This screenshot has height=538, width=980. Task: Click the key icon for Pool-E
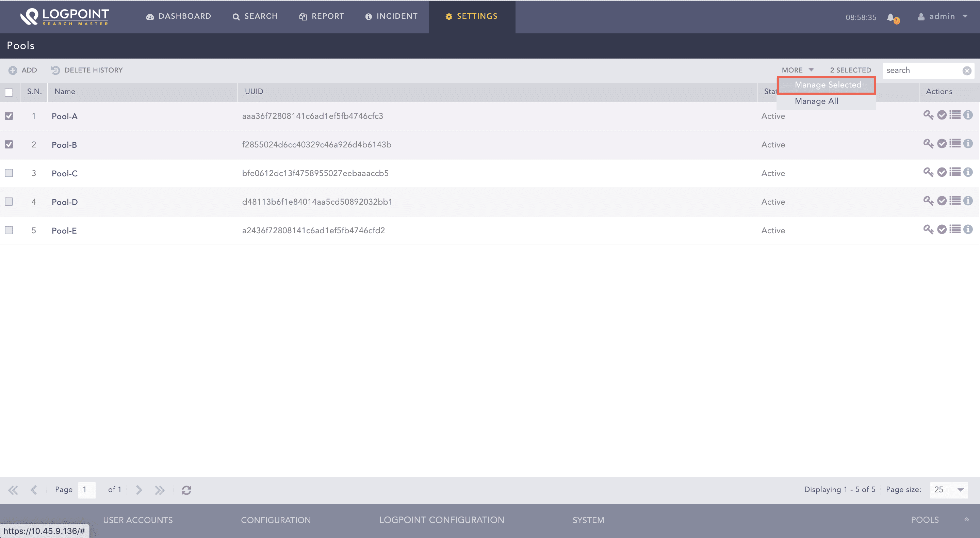928,229
